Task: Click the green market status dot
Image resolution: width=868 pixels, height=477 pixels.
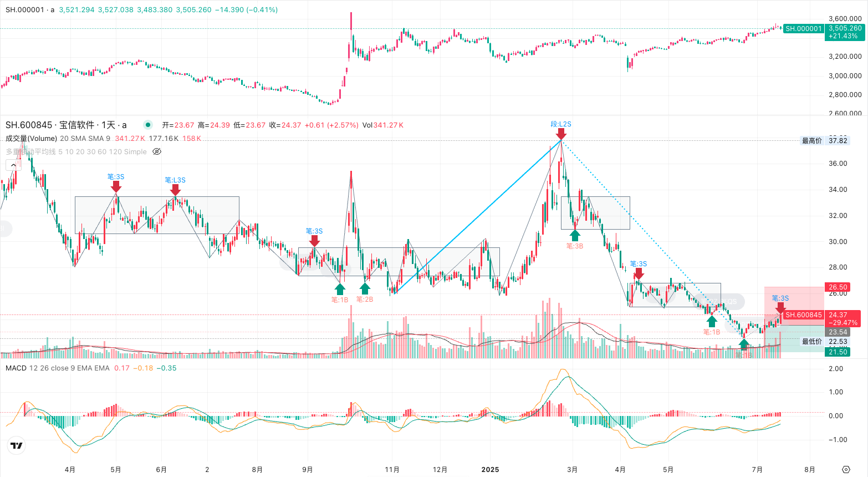Action: click(x=147, y=125)
